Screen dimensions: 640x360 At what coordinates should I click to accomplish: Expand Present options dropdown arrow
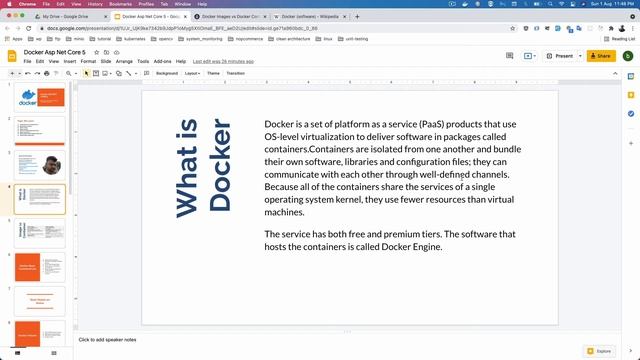(x=580, y=56)
